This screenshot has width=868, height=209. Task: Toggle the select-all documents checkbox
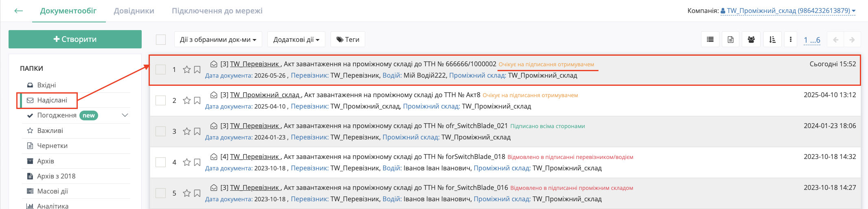[x=161, y=39]
